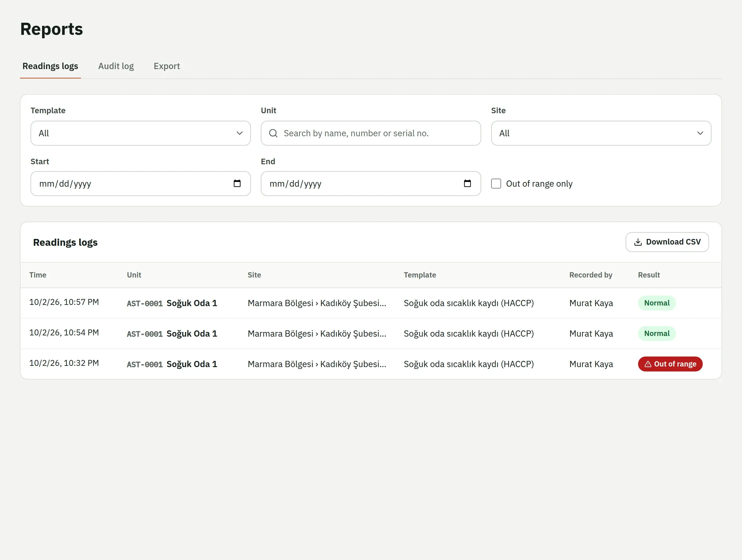
Task: Expand the Template dropdown
Action: (141, 133)
